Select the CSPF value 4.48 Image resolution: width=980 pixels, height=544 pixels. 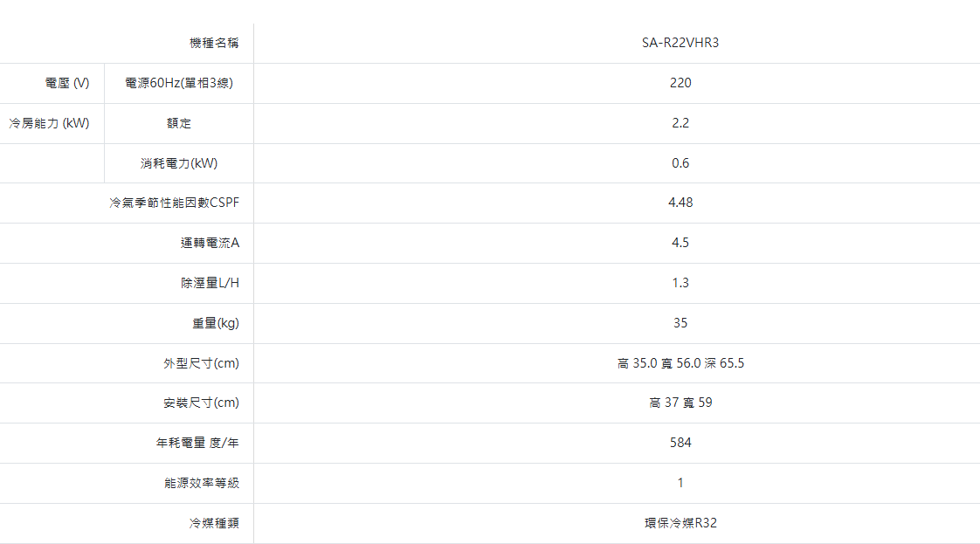click(x=680, y=203)
